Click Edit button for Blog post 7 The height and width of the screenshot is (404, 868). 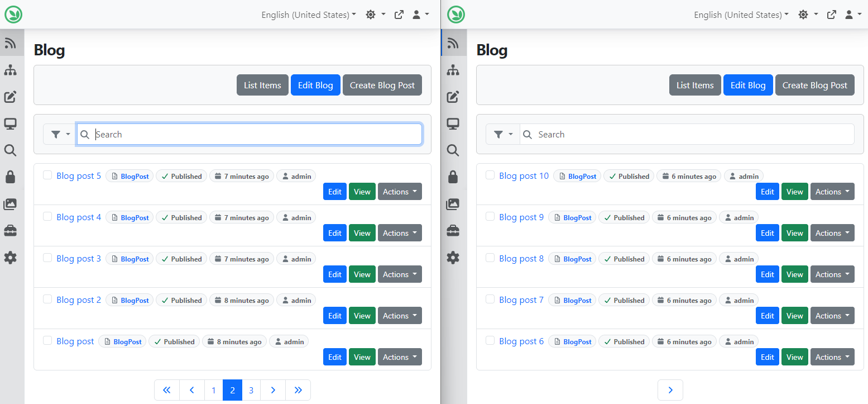[x=768, y=316]
